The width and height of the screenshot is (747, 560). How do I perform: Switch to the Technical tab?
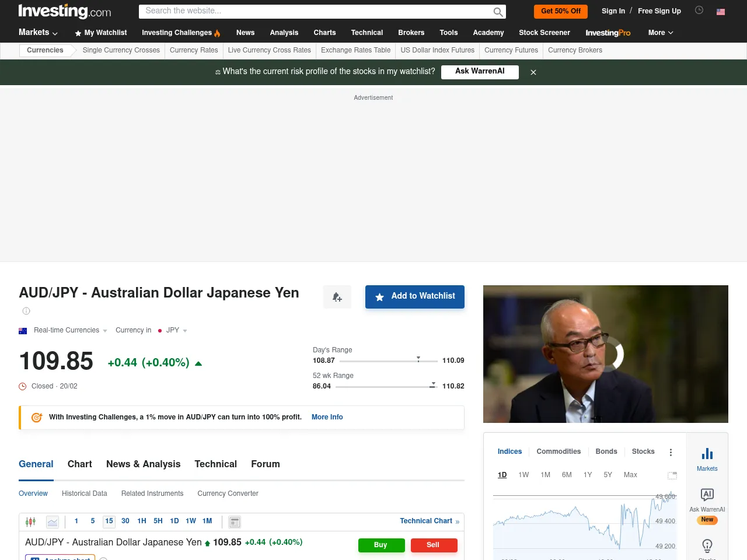click(x=215, y=464)
